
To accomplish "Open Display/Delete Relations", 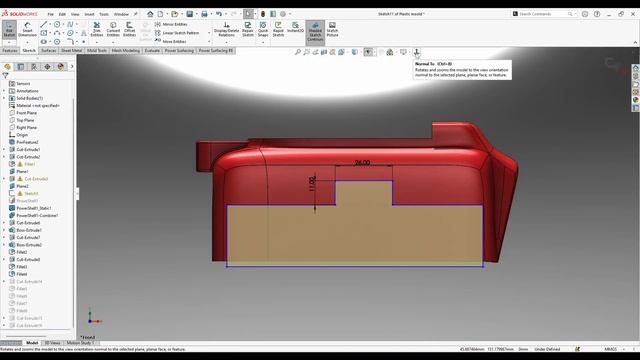I will click(227, 29).
